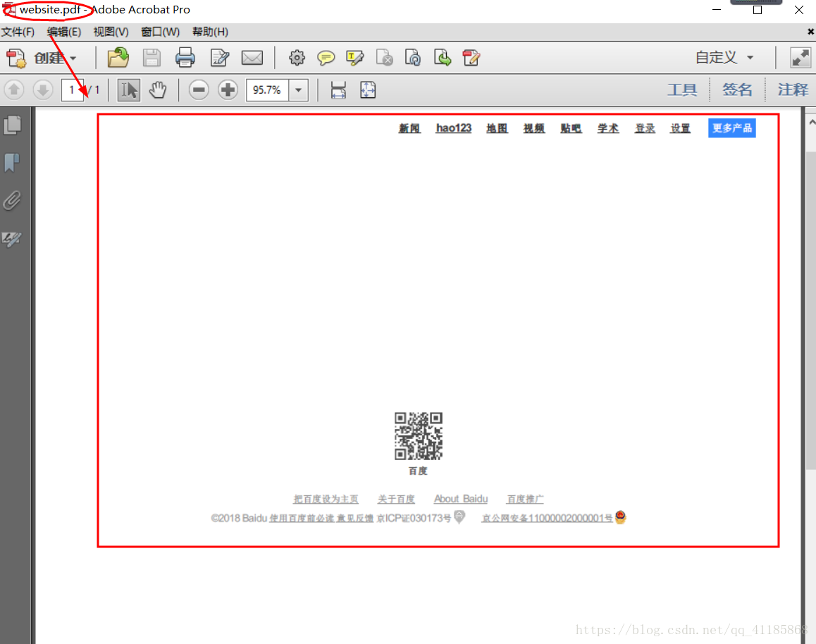Screen dimensions: 816x644
Task: Click the 95.7% zoom value field
Action: tap(268, 90)
